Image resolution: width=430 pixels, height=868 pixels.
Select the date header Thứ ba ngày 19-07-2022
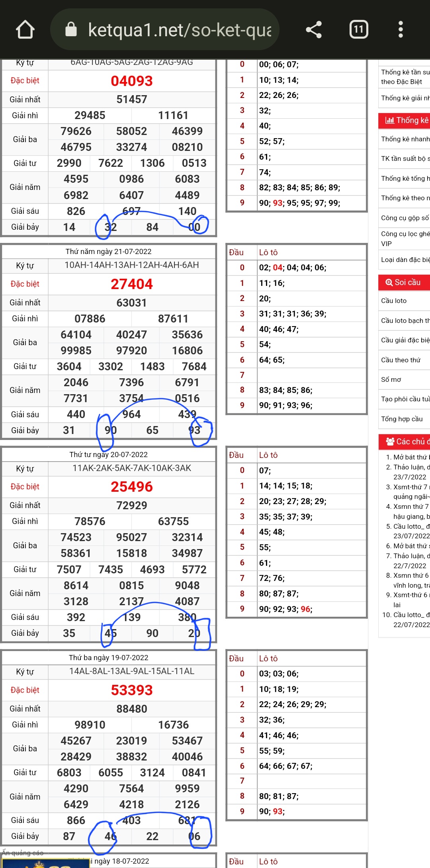click(x=109, y=658)
